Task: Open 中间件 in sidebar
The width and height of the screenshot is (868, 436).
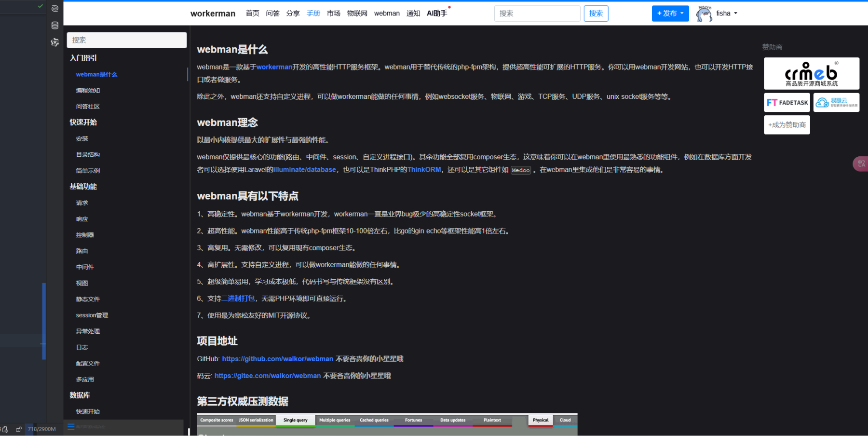Action: click(x=85, y=267)
